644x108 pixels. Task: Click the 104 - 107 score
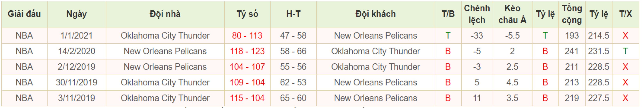point(247,67)
